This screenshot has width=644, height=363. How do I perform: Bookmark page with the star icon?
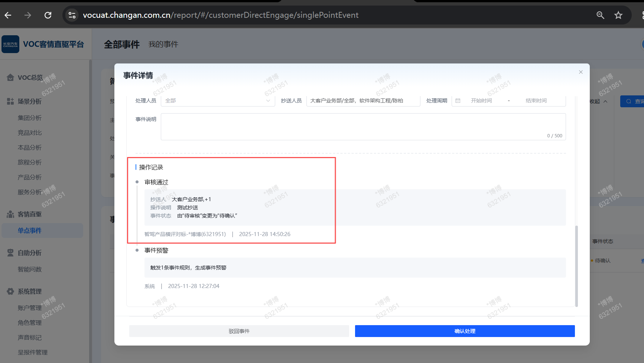tap(618, 15)
